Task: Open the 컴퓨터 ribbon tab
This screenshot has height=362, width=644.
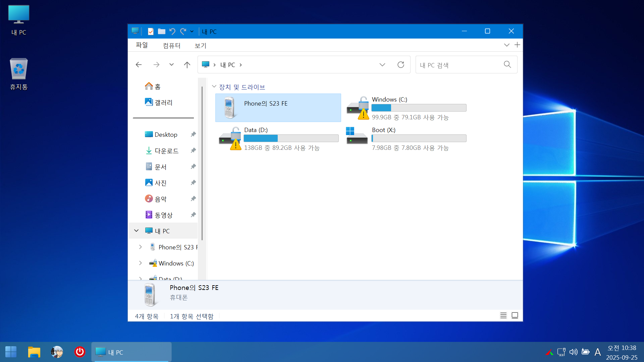Action: pos(171,45)
